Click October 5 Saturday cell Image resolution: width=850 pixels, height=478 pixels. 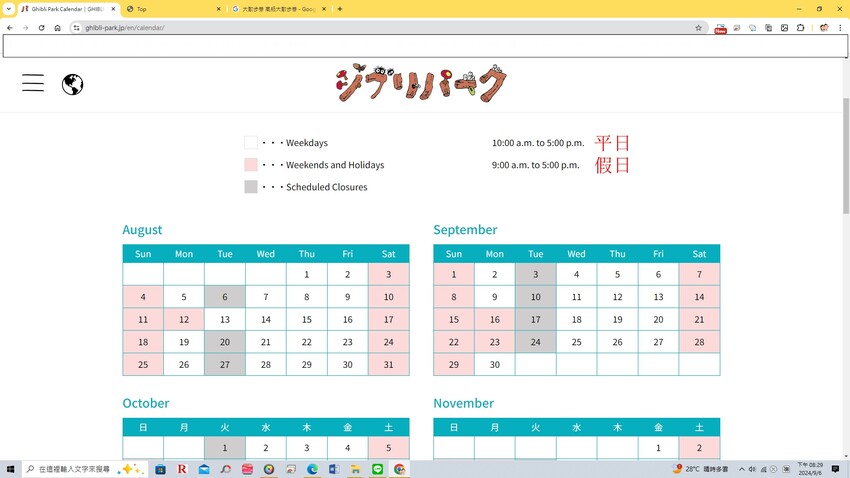[389, 448]
